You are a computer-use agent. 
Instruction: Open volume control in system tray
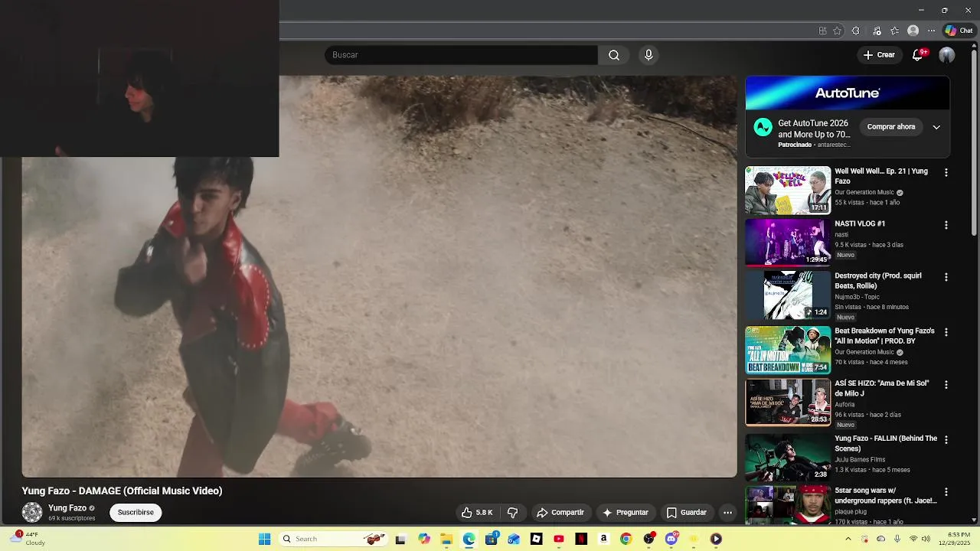(x=926, y=539)
